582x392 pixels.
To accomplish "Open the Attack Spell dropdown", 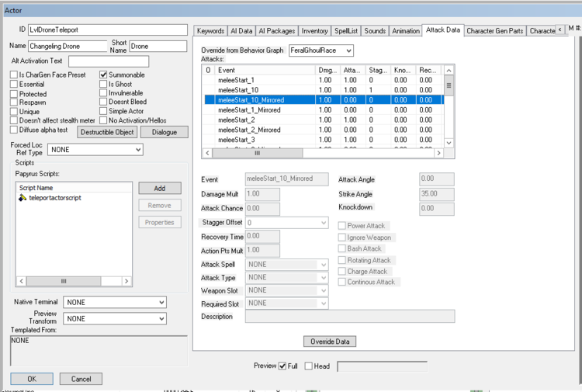I will [286, 265].
